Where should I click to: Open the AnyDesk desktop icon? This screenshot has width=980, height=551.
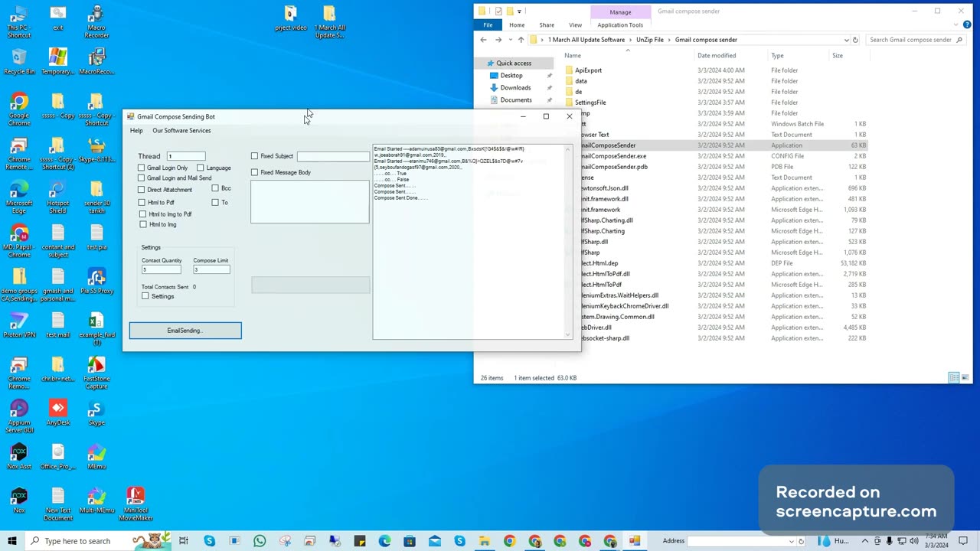click(58, 412)
